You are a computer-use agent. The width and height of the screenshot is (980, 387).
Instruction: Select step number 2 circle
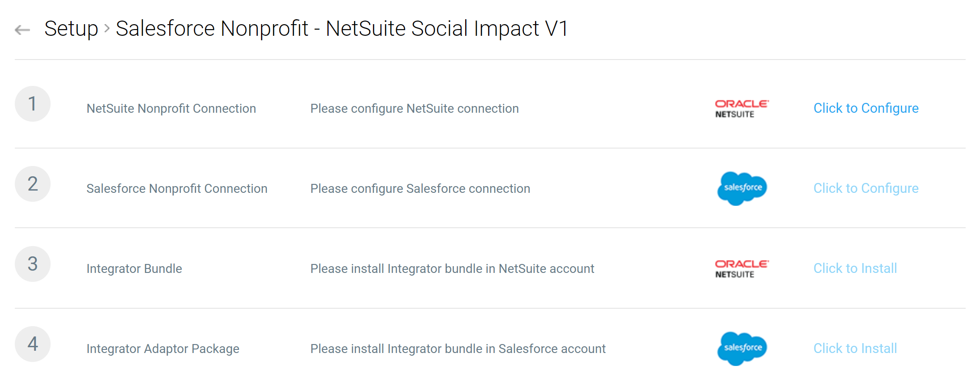[33, 184]
